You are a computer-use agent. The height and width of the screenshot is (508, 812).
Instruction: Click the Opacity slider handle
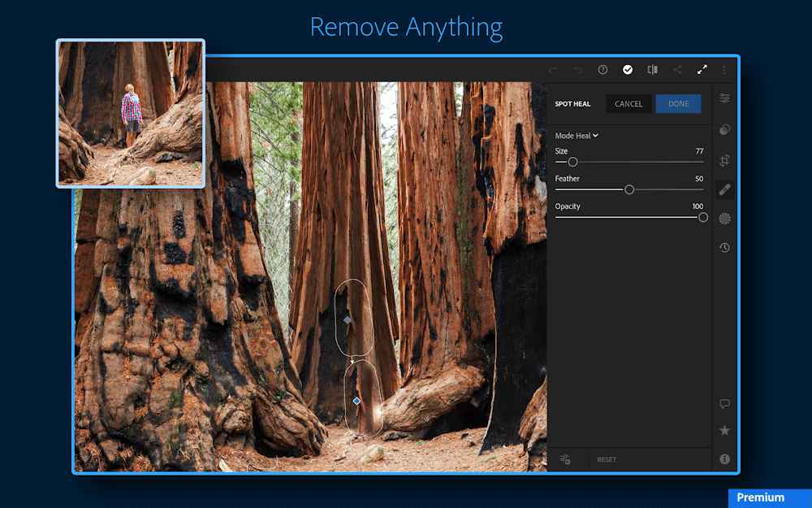tap(702, 217)
